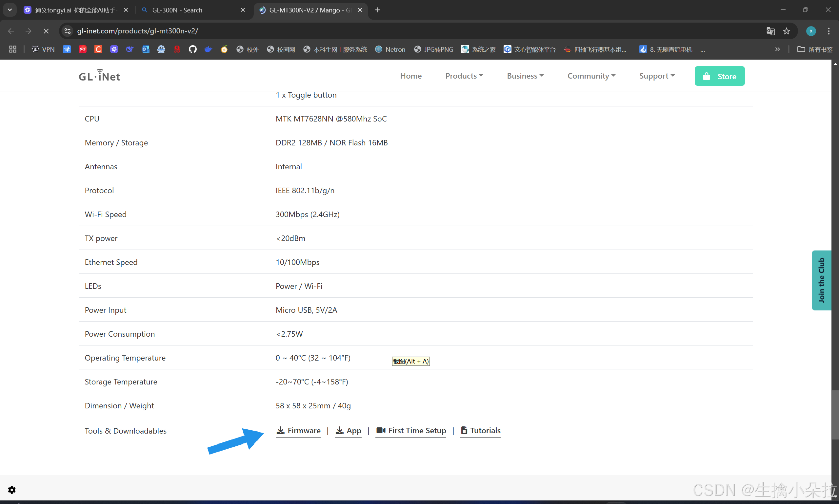
Task: Click the page vertical scrollbar thumb
Action: 835,414
